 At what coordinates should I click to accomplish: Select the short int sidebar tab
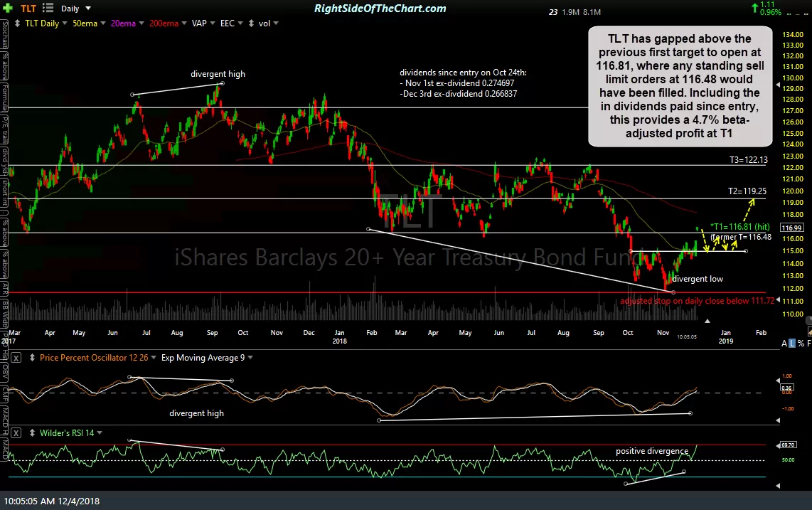click(x=4, y=193)
